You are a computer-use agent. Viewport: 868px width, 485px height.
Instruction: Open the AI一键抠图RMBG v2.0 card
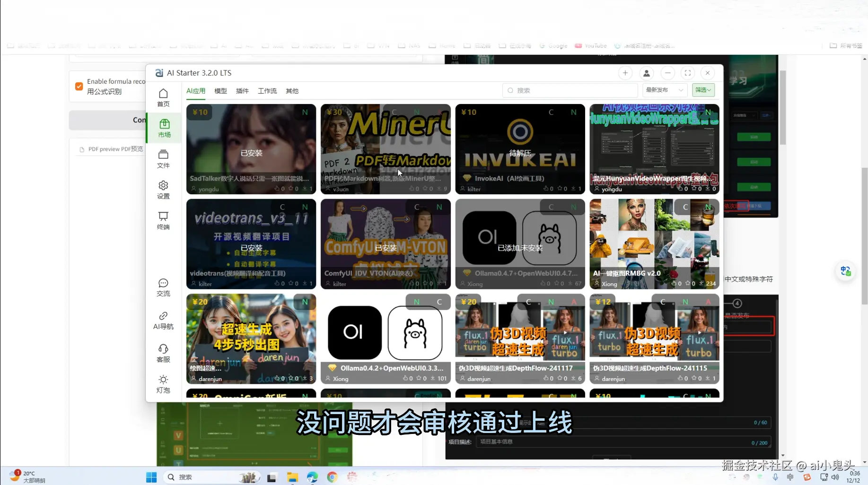[x=654, y=244]
